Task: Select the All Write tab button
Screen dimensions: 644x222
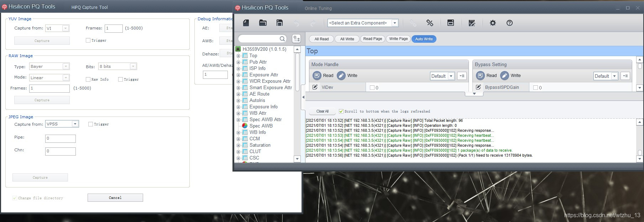Action: click(x=347, y=39)
